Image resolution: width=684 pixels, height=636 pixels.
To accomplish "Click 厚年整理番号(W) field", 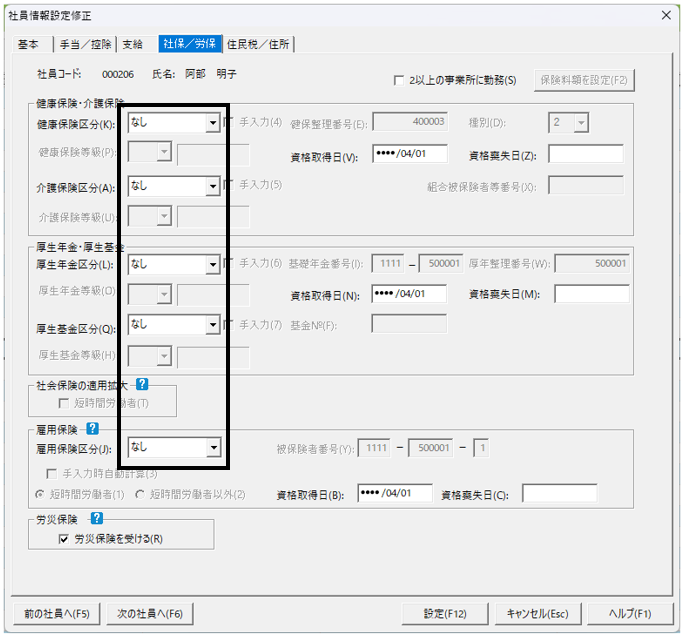I will click(592, 263).
